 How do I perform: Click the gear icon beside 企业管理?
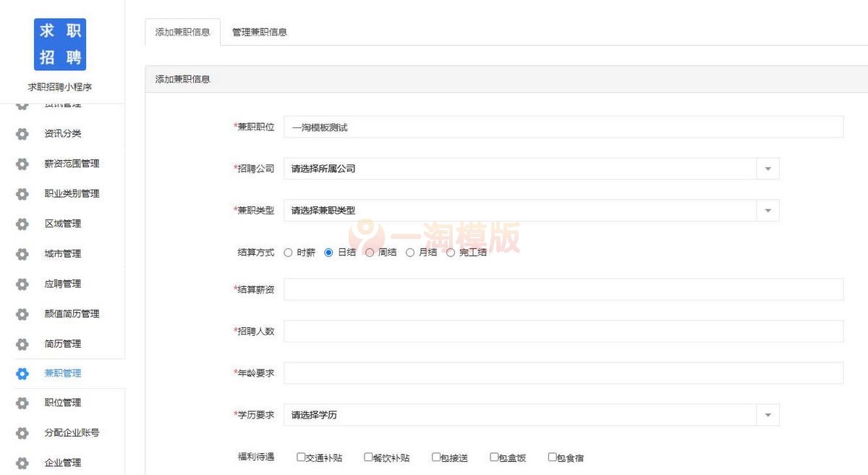click(x=21, y=463)
